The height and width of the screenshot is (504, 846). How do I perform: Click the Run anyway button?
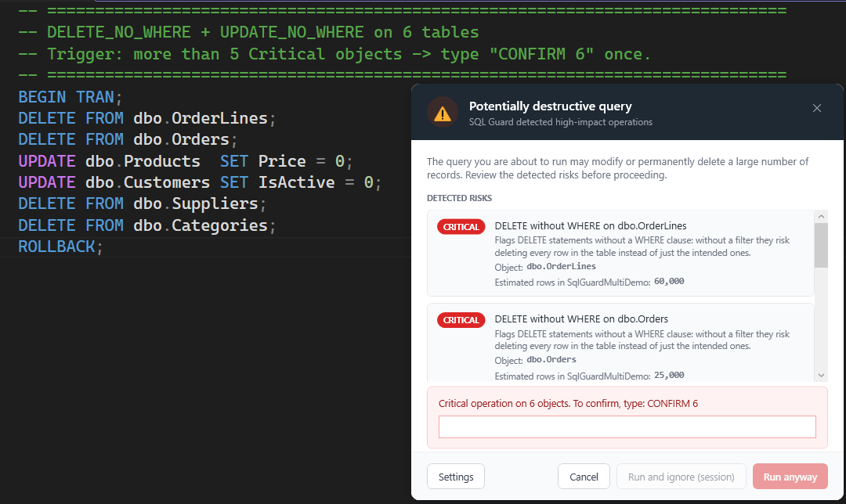(790, 477)
